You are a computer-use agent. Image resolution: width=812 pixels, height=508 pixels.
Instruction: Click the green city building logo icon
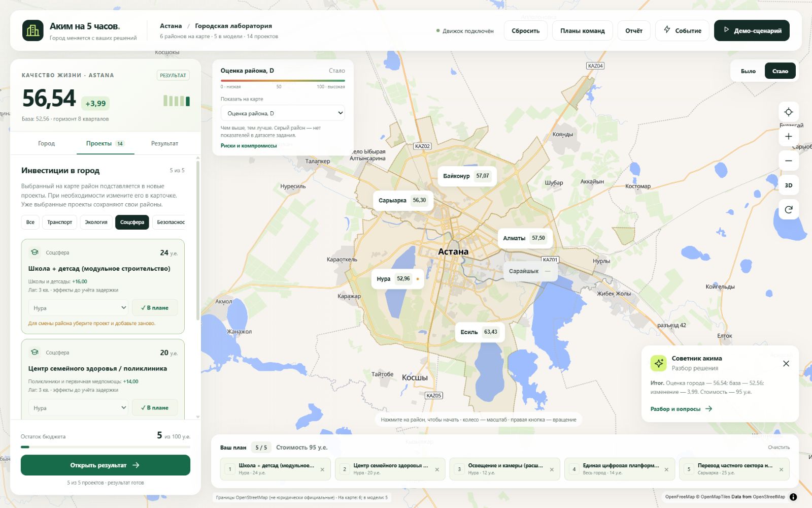(33, 30)
